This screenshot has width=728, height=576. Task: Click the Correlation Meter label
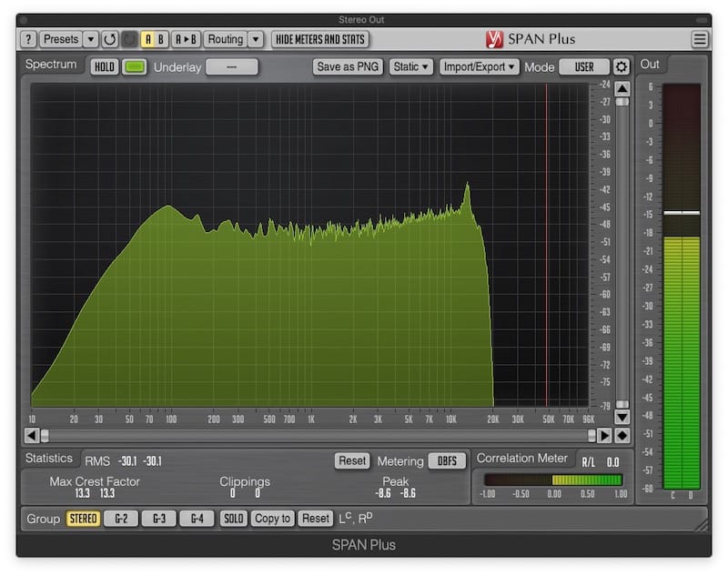[x=522, y=459]
